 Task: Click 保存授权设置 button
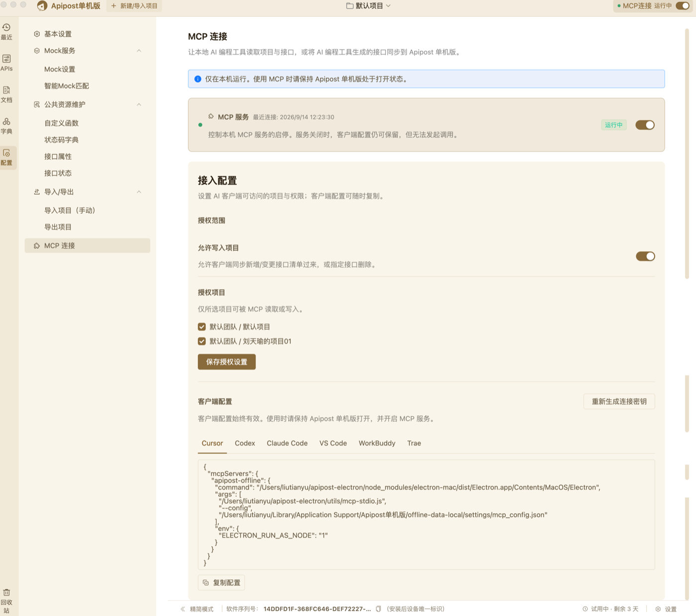[x=227, y=362]
